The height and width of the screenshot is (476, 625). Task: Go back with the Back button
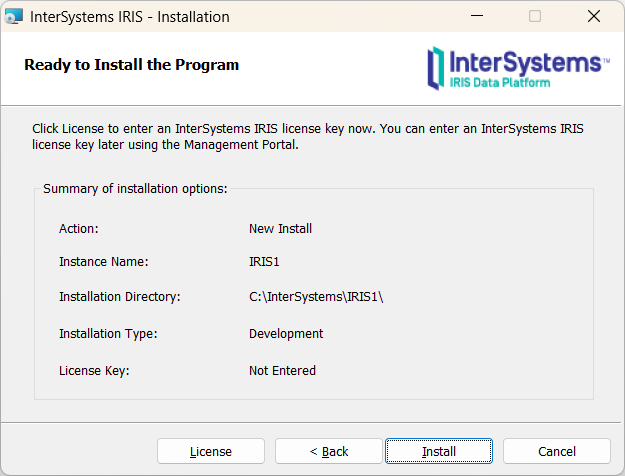[328, 451]
